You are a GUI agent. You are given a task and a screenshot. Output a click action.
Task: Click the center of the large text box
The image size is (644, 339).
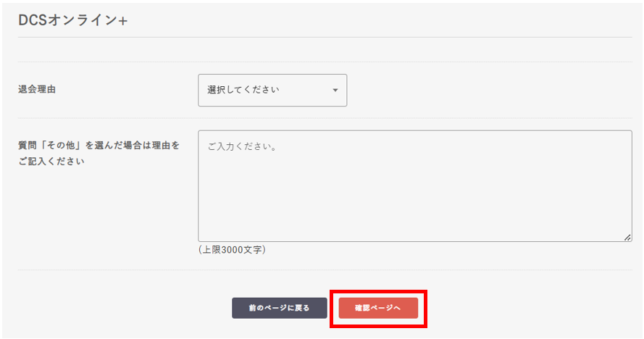(414, 185)
